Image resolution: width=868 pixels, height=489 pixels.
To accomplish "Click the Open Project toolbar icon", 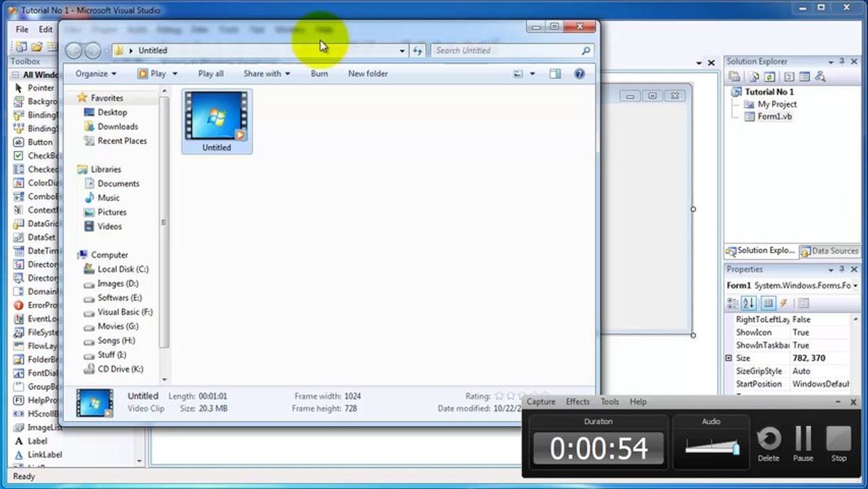I will pyautogui.click(x=37, y=47).
